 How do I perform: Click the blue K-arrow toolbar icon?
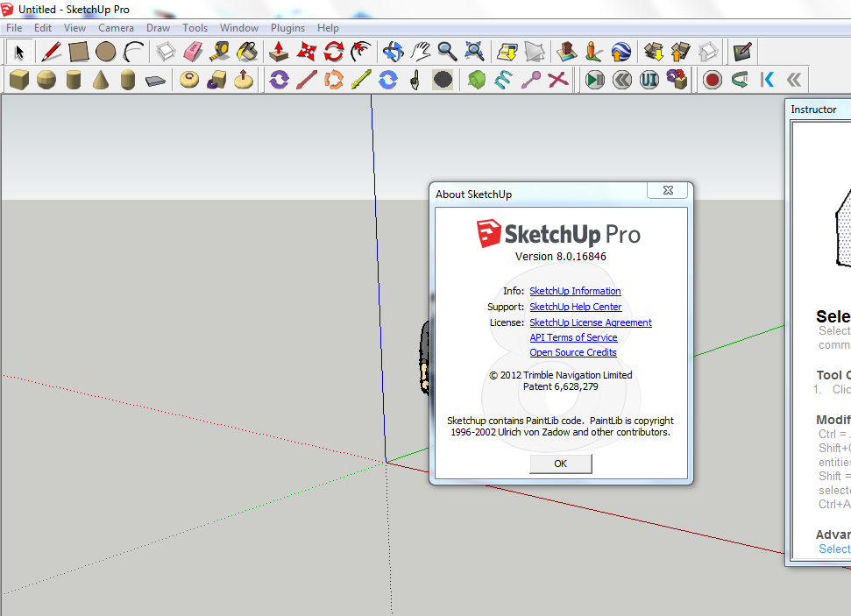click(767, 81)
